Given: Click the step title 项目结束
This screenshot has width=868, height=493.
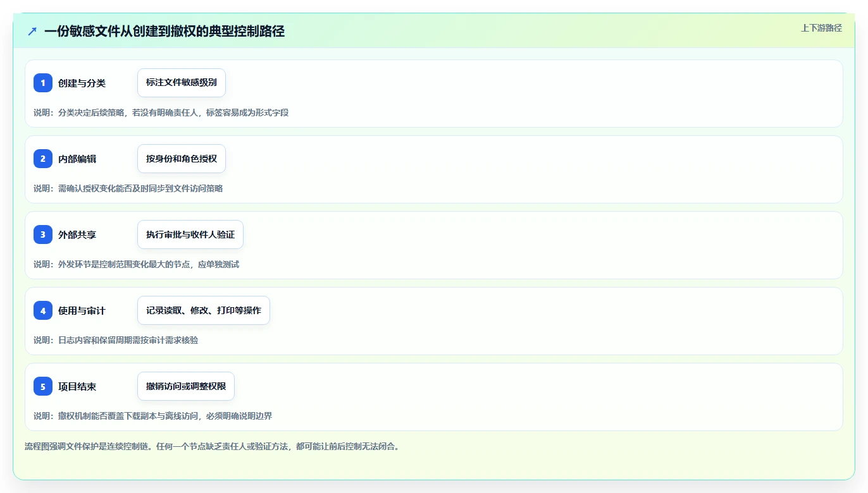Looking at the screenshot, I should [77, 386].
